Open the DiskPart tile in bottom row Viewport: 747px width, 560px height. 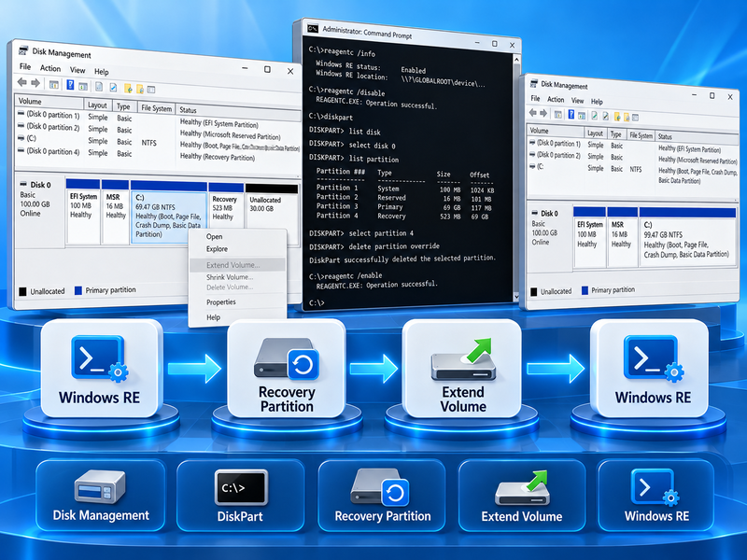click(x=240, y=495)
